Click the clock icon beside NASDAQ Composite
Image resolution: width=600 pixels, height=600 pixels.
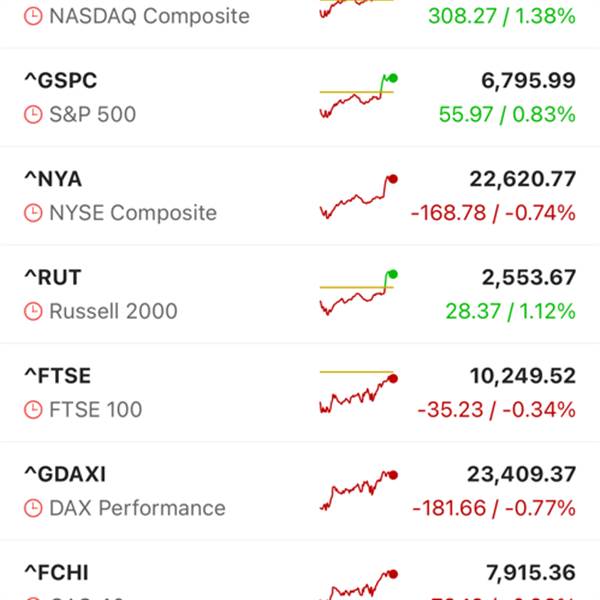tap(34, 17)
